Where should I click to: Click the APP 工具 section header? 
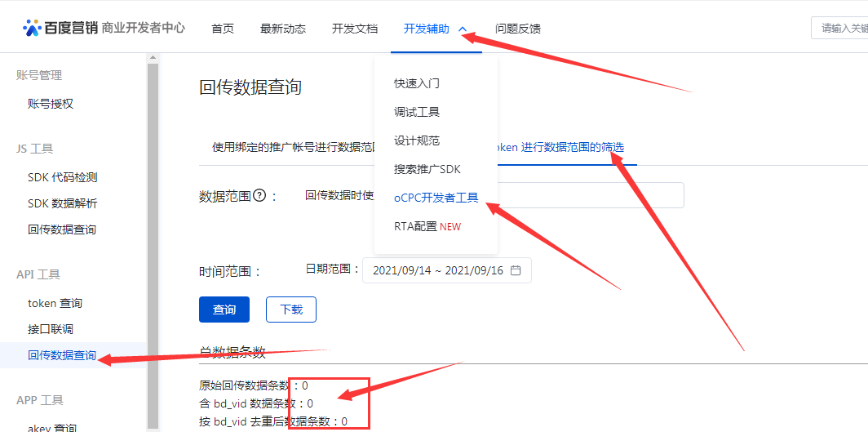40,400
